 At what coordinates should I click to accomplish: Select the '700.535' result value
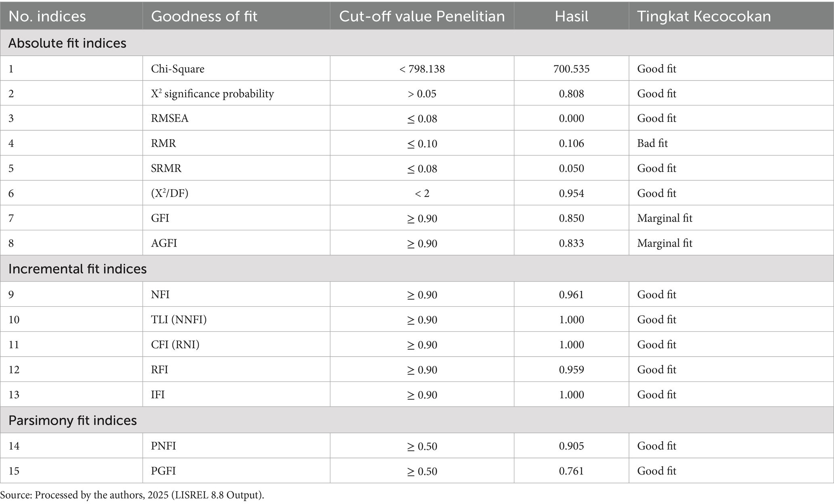pyautogui.click(x=571, y=69)
